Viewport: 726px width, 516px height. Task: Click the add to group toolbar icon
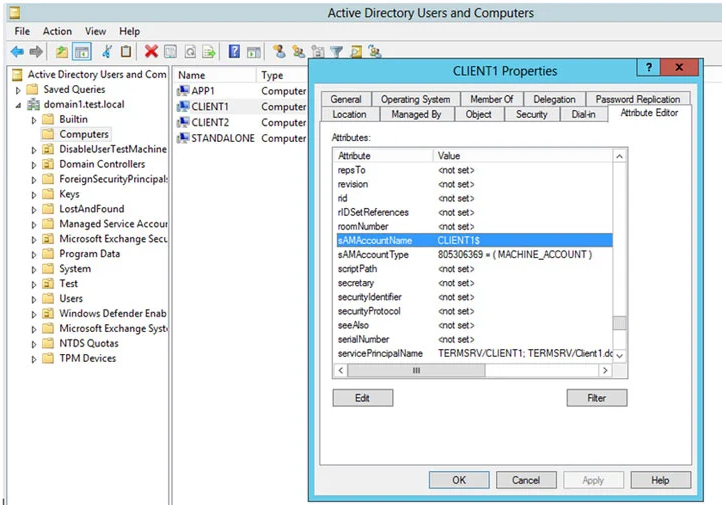pos(375,51)
